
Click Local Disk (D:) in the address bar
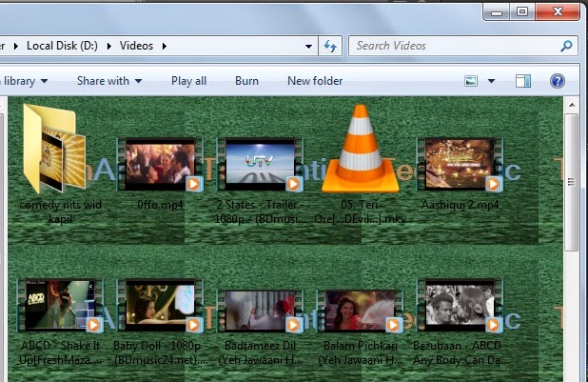62,46
